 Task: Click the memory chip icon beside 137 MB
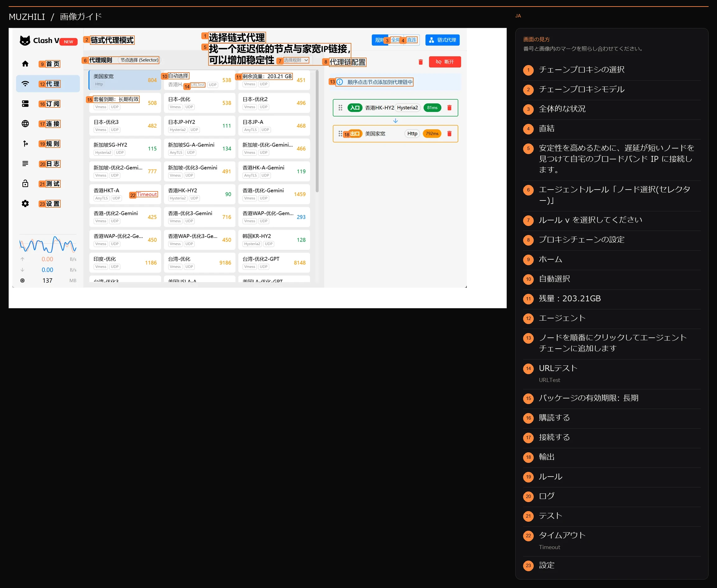point(22,280)
